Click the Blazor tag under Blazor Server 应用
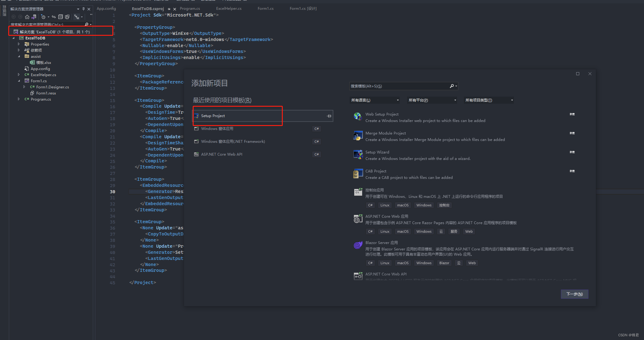The width and height of the screenshot is (644, 340). pos(444,263)
